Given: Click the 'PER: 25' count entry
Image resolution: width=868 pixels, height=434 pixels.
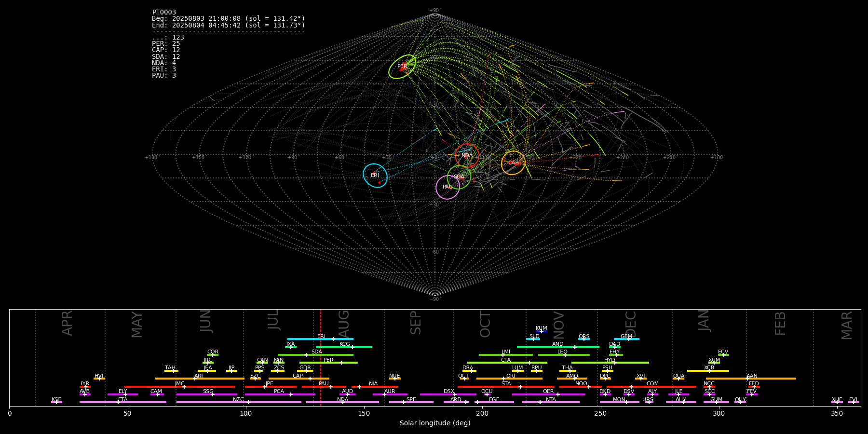Looking at the screenshot, I should pos(166,43).
